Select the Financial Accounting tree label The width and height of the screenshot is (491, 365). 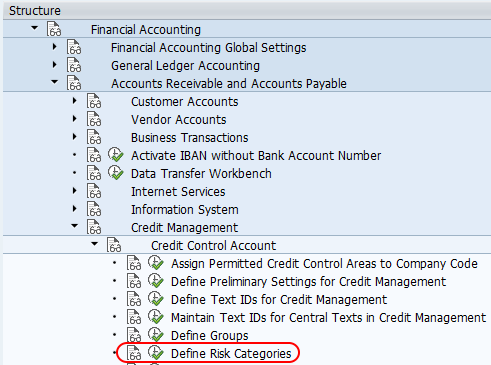pyautogui.click(x=146, y=30)
